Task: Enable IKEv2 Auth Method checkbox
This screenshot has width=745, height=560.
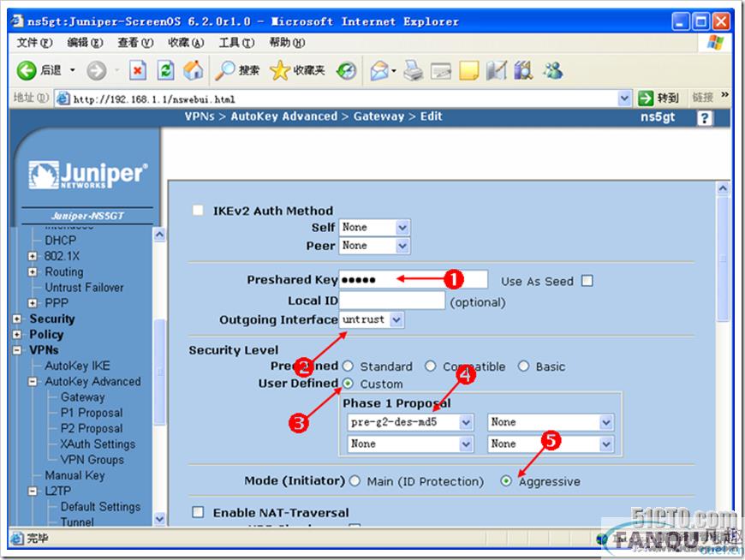Action: pos(198,210)
